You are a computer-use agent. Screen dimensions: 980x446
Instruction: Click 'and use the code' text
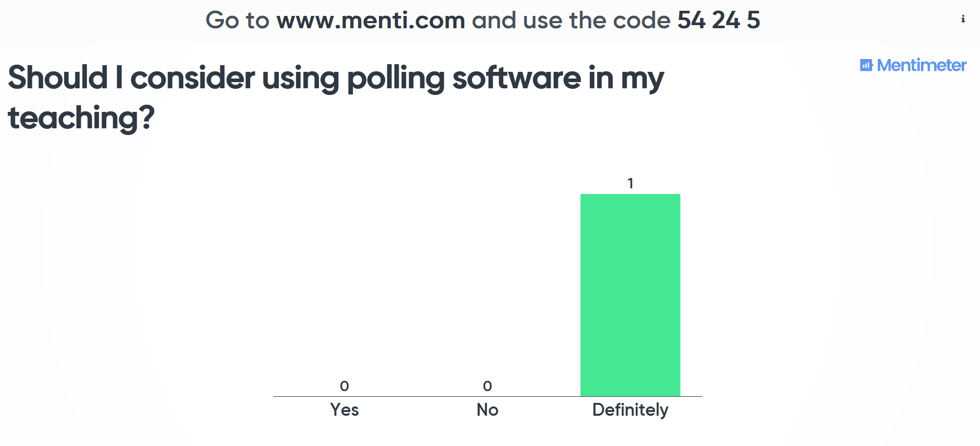point(571,21)
